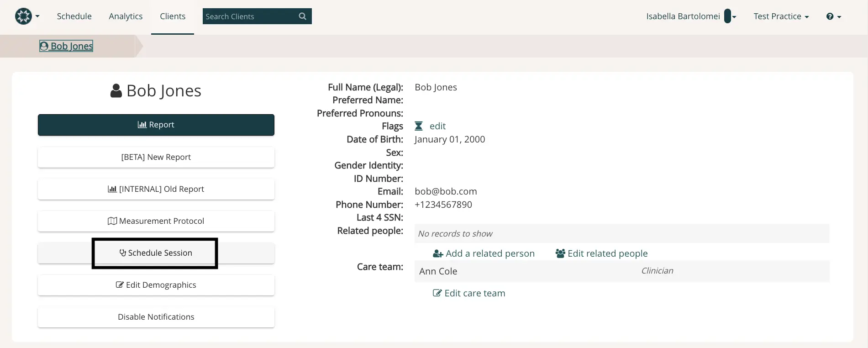Click the bar chart icon on Report button
Viewport: 868px width, 348px height.
[142, 124]
